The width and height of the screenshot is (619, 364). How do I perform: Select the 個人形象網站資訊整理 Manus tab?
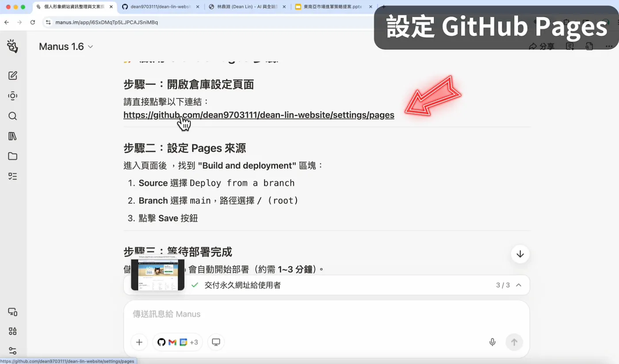pos(75,7)
